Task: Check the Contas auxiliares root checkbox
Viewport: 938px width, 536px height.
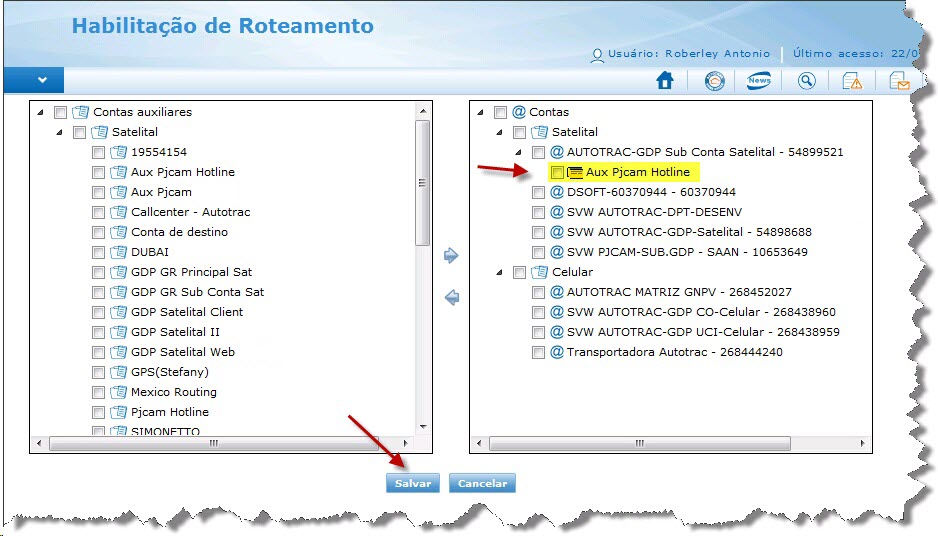Action: point(60,112)
